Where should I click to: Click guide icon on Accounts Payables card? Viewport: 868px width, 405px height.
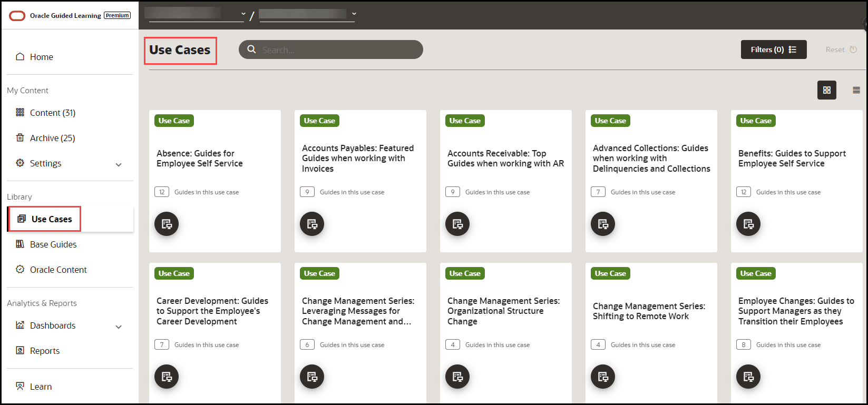312,224
